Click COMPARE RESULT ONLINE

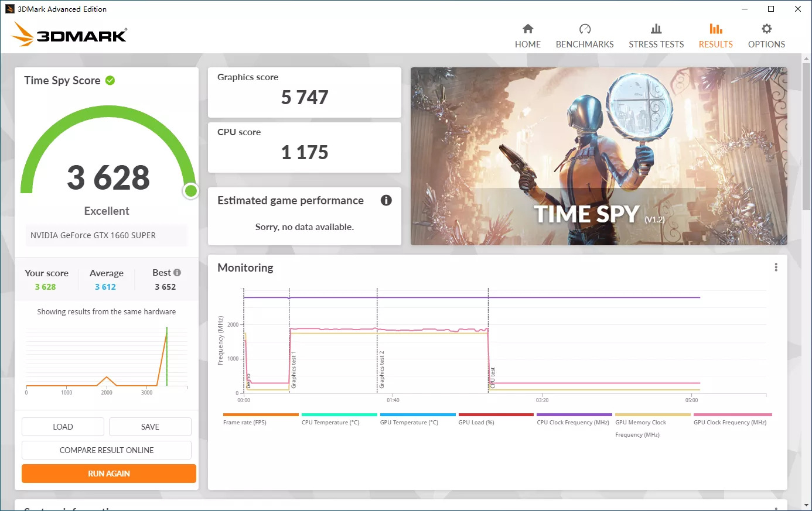click(107, 450)
